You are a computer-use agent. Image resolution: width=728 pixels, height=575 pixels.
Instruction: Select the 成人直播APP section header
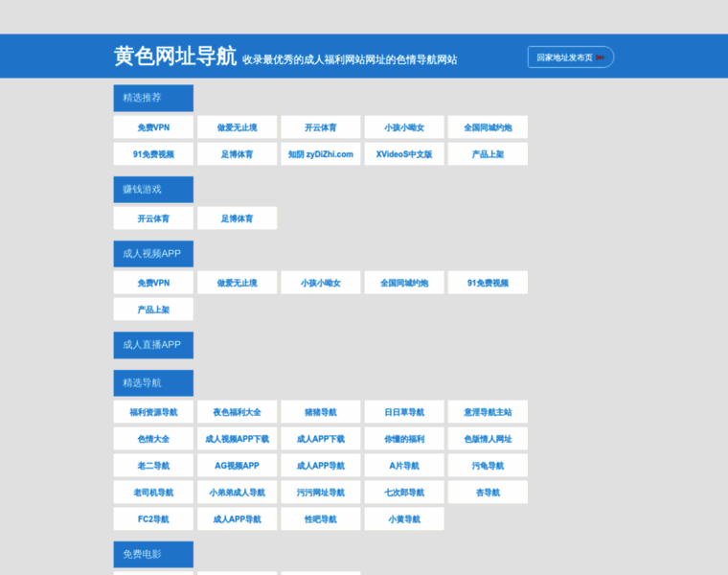[153, 345]
